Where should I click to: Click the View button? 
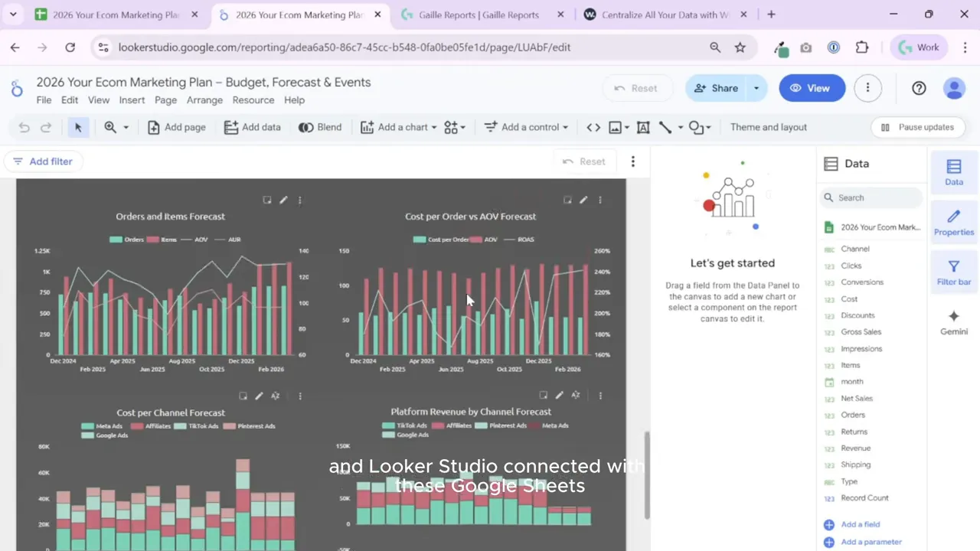click(x=812, y=88)
